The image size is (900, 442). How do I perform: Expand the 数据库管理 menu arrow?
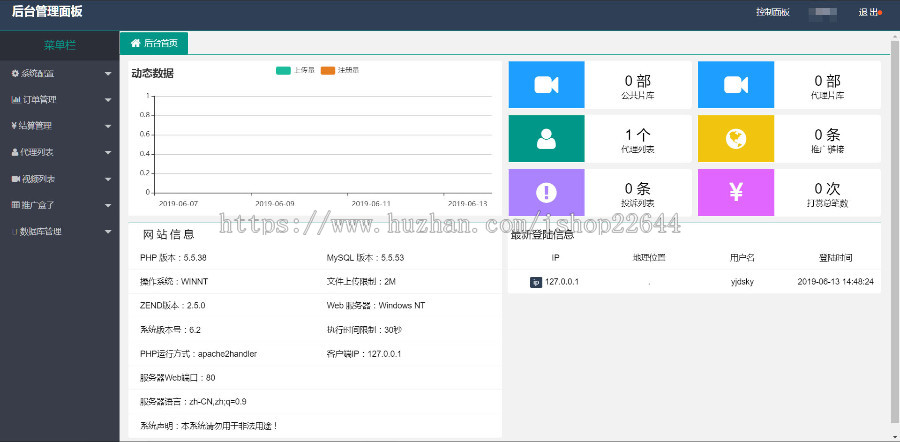click(108, 232)
